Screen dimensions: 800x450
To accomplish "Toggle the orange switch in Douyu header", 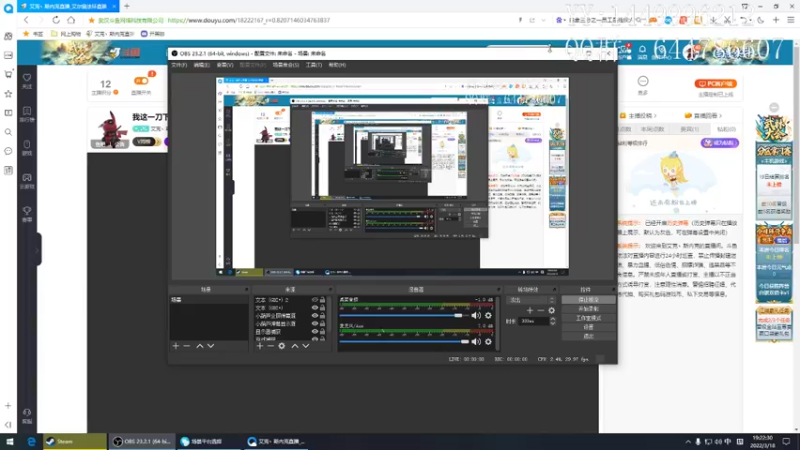I will [x=141, y=81].
